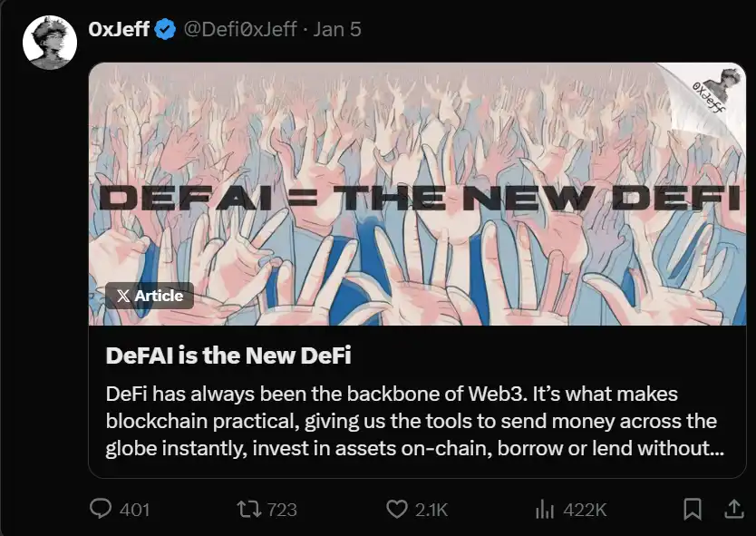Click the 723 reposts count
This screenshot has height=536, width=756.
[x=282, y=510]
